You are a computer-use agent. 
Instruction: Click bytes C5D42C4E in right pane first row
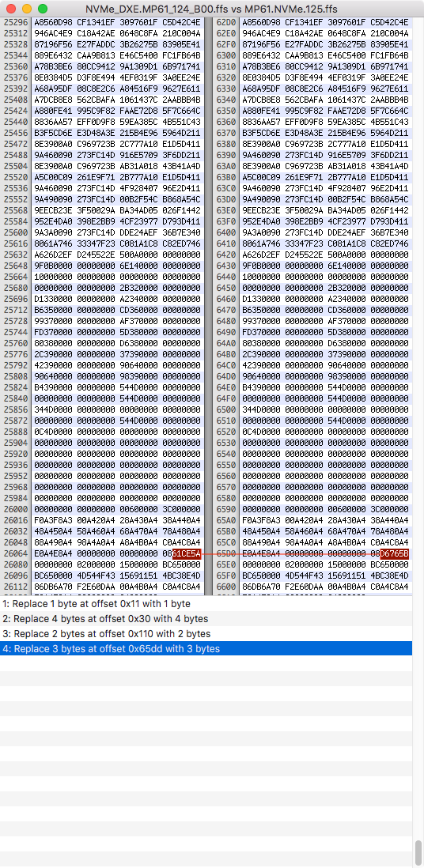point(390,22)
